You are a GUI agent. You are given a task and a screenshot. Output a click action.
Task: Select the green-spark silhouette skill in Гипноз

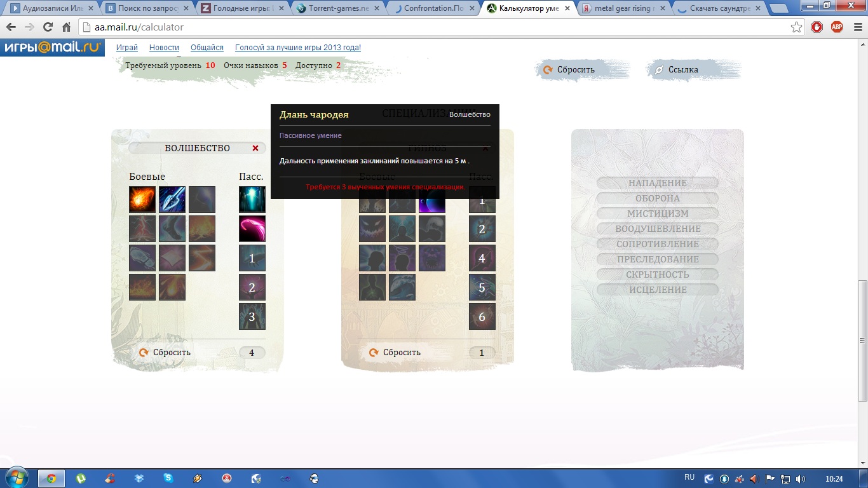(x=372, y=287)
